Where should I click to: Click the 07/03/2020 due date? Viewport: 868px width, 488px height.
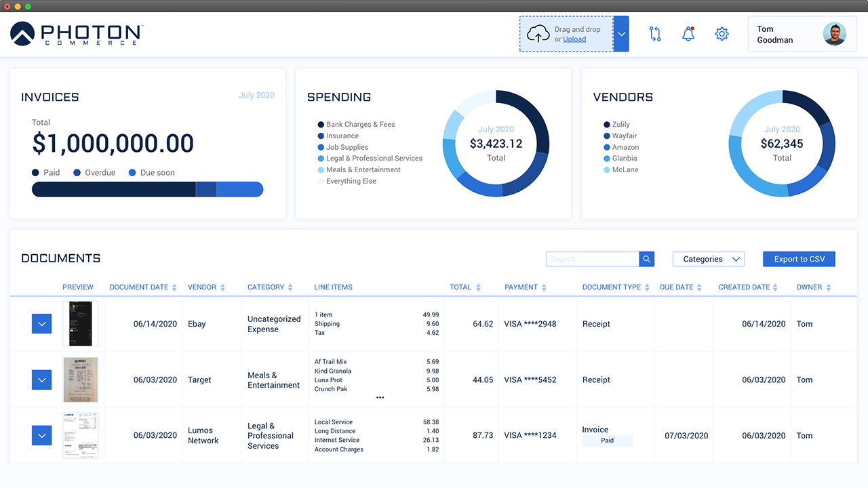(x=686, y=436)
